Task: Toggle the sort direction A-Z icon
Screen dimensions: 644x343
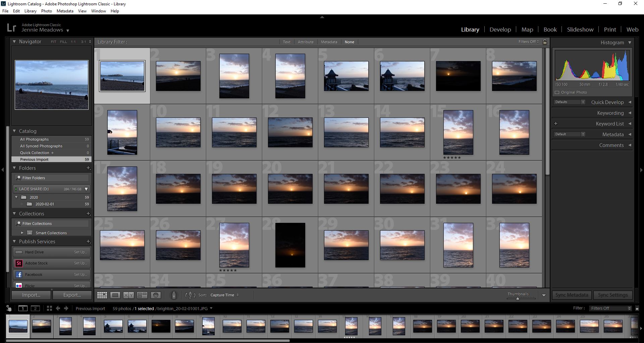Action: (x=190, y=296)
